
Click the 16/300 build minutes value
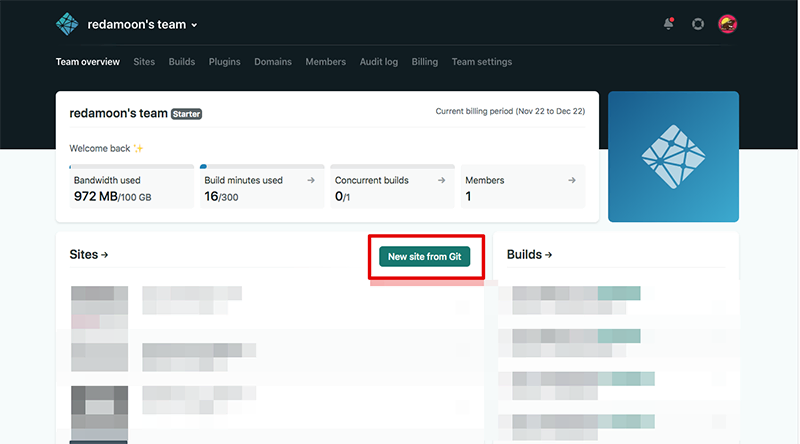(x=221, y=196)
